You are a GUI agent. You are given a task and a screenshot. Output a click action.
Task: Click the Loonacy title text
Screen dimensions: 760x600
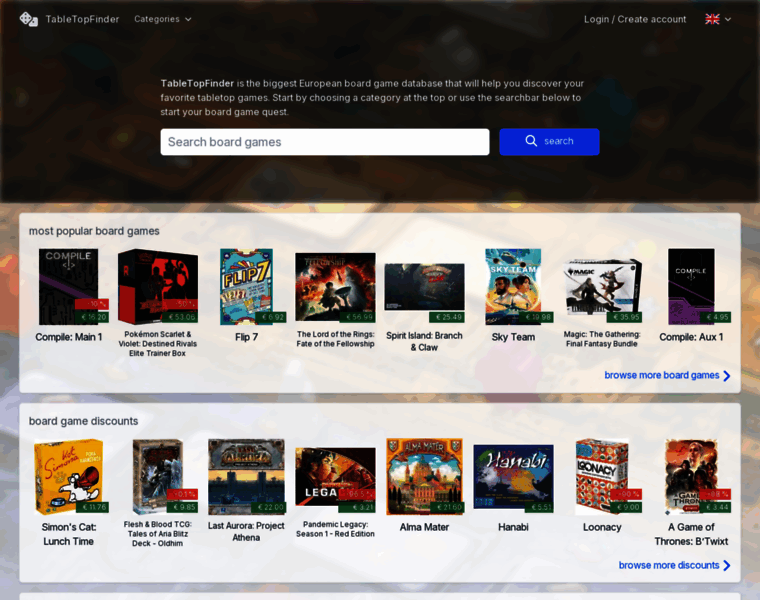602,527
